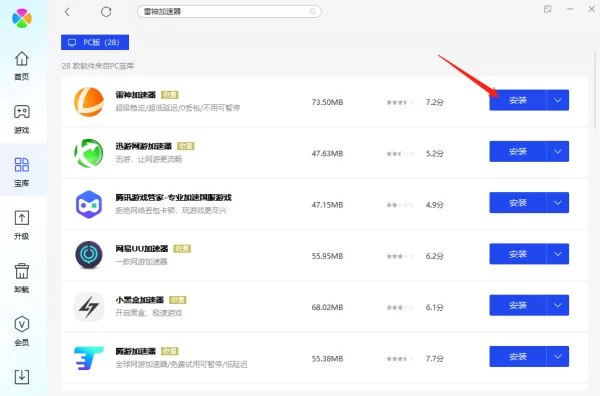Expand install options for 雷神加速器
The width and height of the screenshot is (600, 396).
(x=558, y=100)
